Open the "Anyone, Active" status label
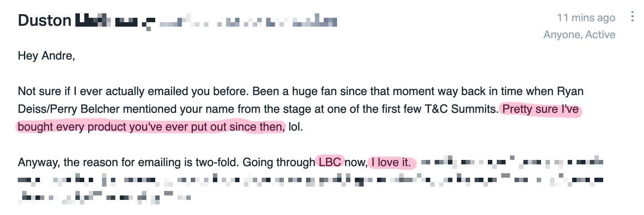644x215 pixels. [x=579, y=35]
